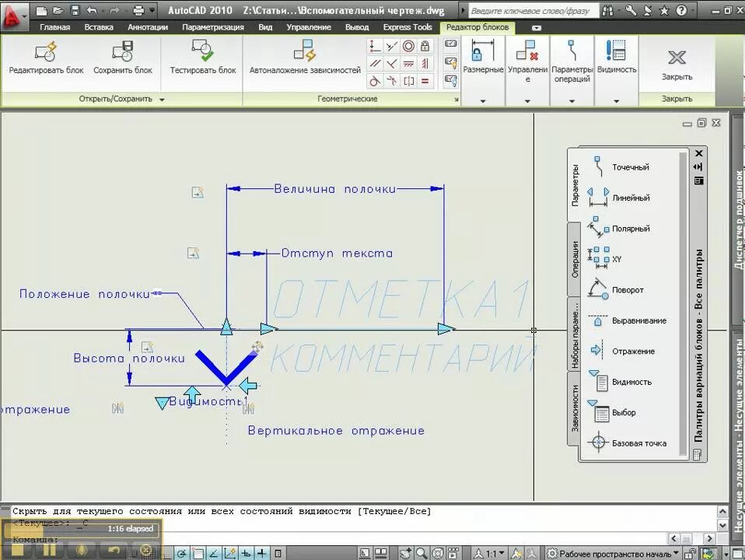The image size is (745, 560).
Task: Toggle Lineweight display in status bar
Action: tap(262, 553)
